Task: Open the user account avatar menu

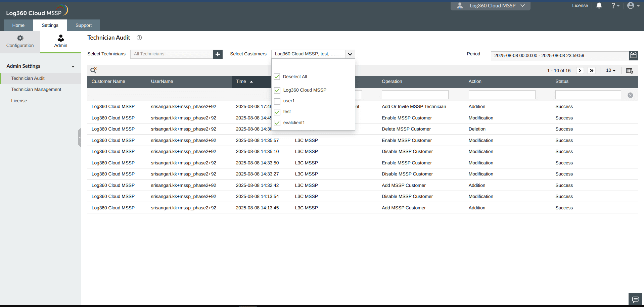Action: (633, 5)
